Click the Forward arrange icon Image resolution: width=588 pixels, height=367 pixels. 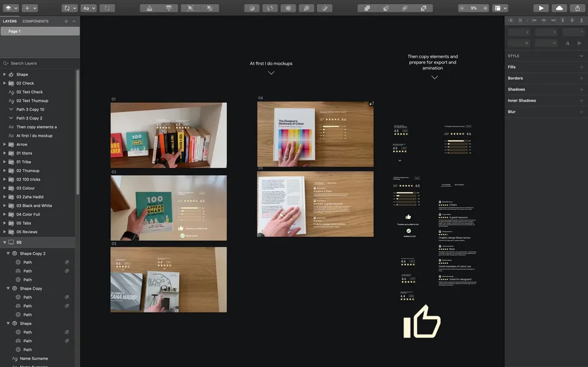pos(149,8)
